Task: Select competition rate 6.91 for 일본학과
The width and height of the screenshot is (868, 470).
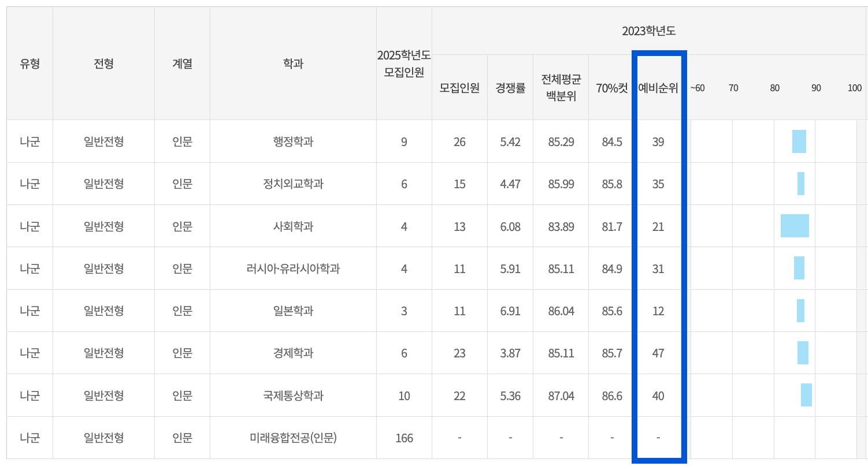Action: click(510, 311)
